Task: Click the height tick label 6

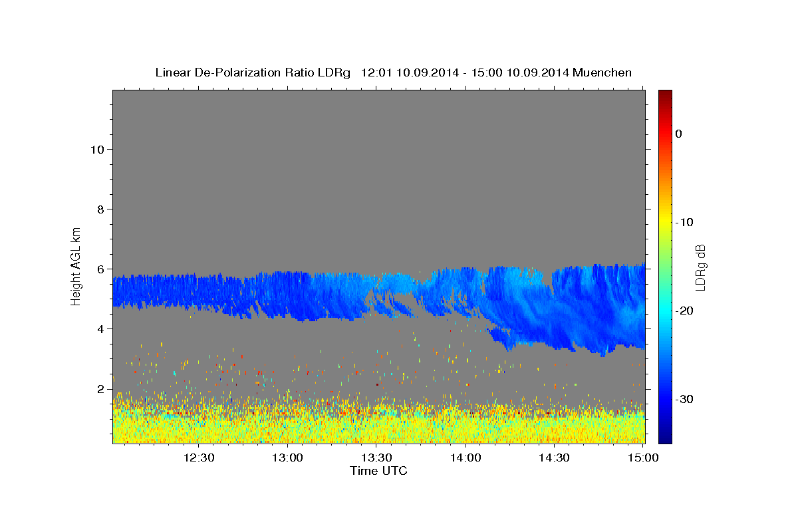Action: [x=101, y=269]
